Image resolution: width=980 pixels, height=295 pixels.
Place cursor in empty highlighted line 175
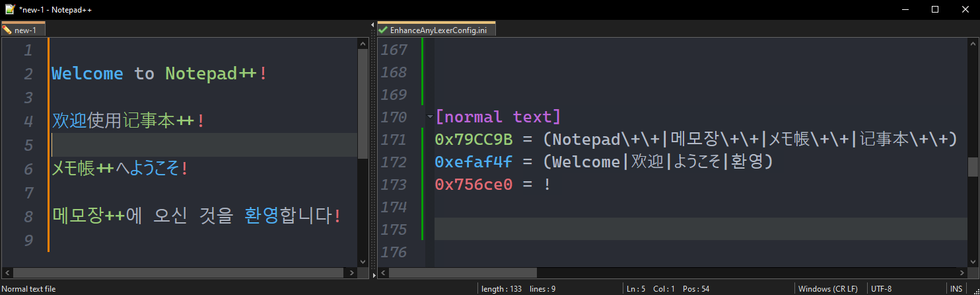(701, 230)
